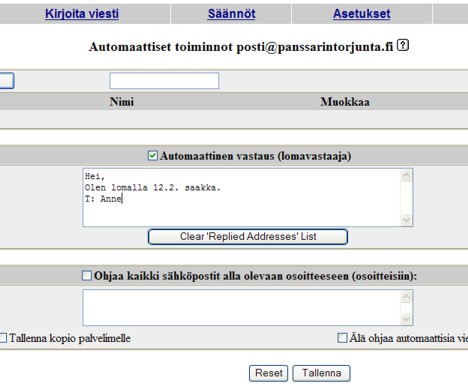The width and height of the screenshot is (468, 387).
Task: Click the page heading Automaattiset toiminnot posti@panssarintorjunta.fi
Action: pos(241,47)
